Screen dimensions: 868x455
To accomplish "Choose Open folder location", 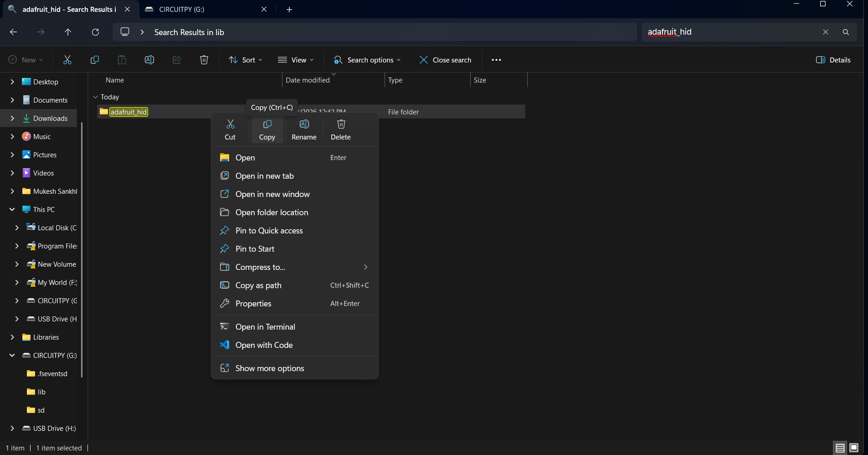I will [x=295, y=212].
